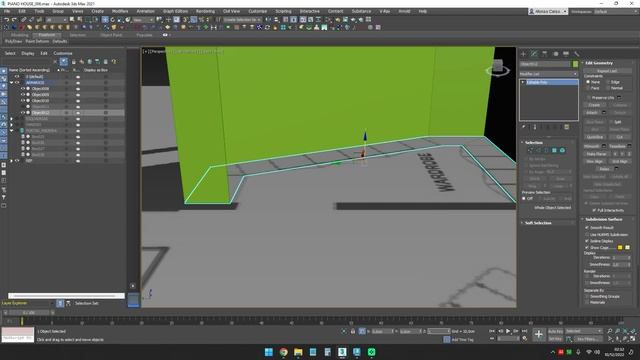
Task: Select the Normal constraint radio button
Action: (608, 88)
